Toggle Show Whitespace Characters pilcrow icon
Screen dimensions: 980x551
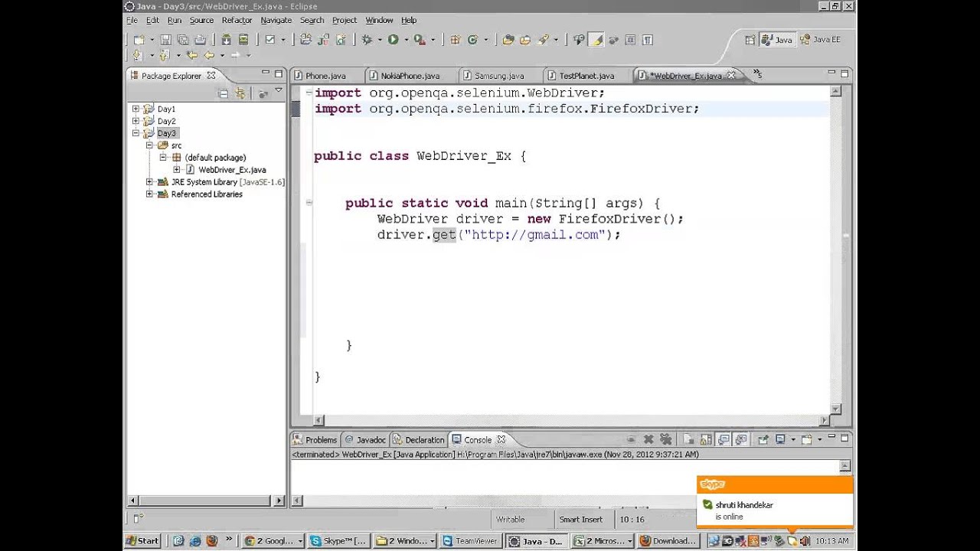pyautogui.click(x=648, y=40)
